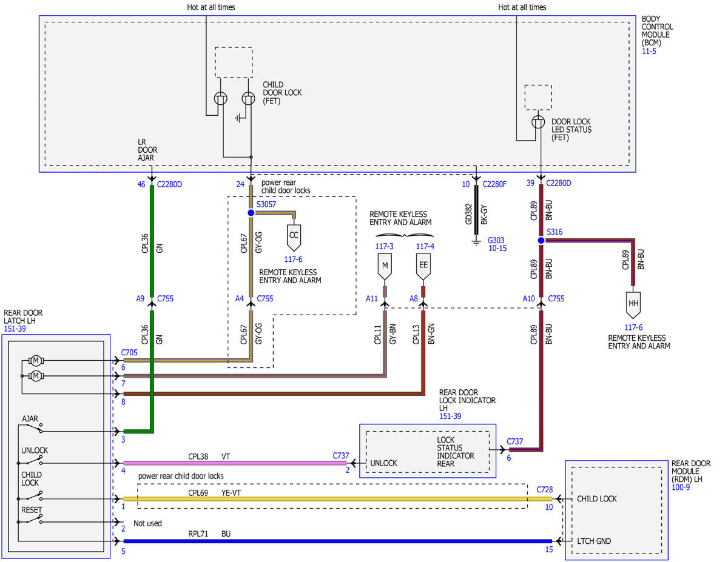Image resolution: width=728 pixels, height=562 pixels.
Task: Click 'REAR DOOR MODULE (RDM) LH' title
Action: click(x=691, y=471)
